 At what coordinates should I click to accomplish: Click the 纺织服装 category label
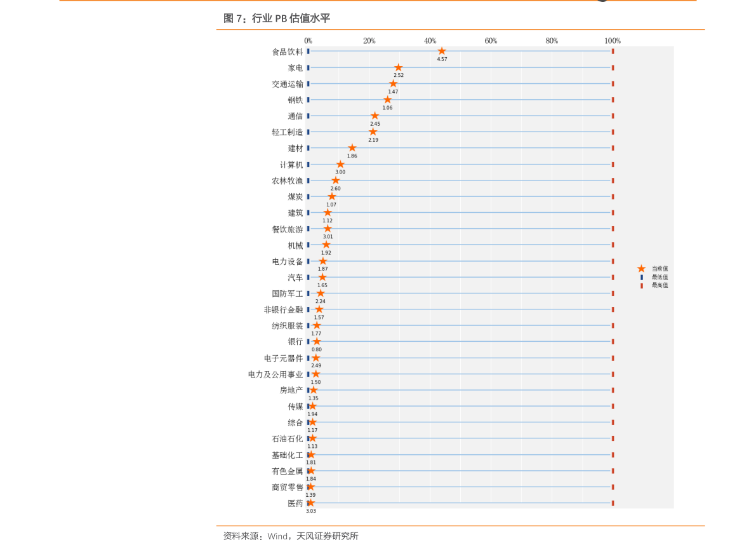(x=288, y=326)
